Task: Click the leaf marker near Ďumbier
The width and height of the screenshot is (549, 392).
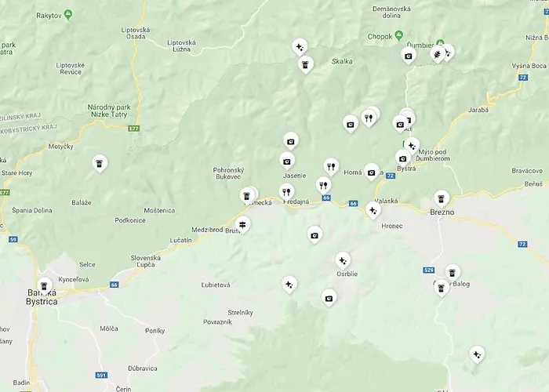Action: pyautogui.click(x=438, y=54)
